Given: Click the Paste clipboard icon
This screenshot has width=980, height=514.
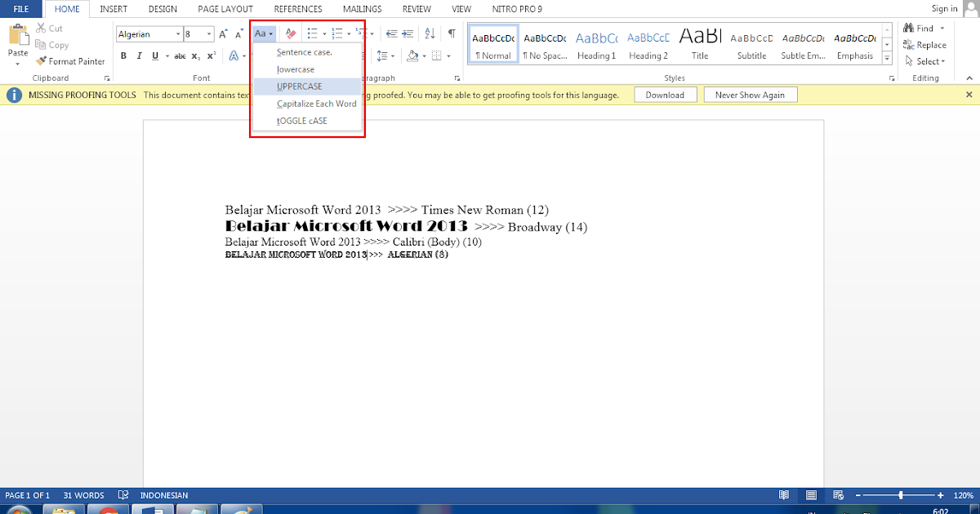Looking at the screenshot, I should 18,36.
